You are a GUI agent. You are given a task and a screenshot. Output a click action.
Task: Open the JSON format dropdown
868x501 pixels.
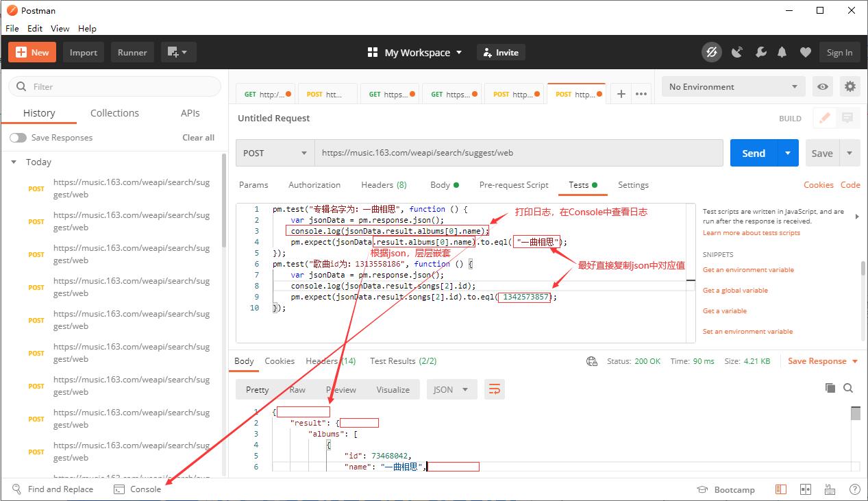[x=451, y=390]
